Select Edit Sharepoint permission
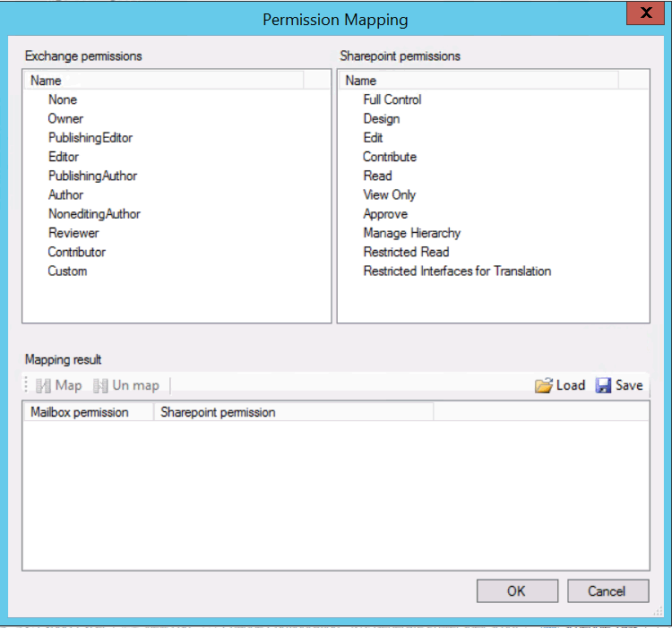Image resolution: width=672 pixels, height=628 pixels. 373,138
